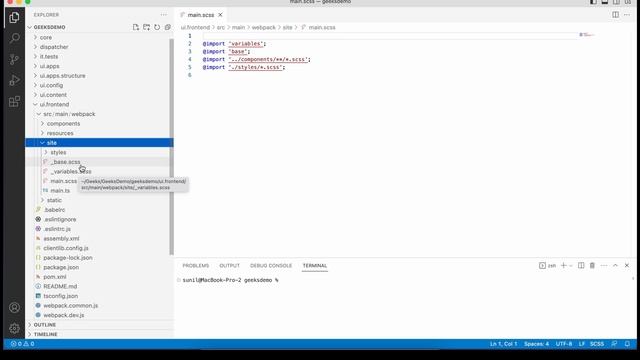This screenshot has width=640, height=360.
Task: Click the New File icon in Explorer
Action: (136, 27)
